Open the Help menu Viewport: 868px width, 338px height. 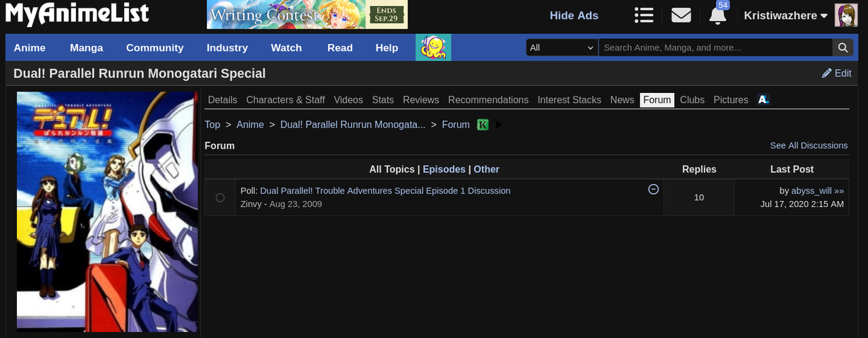[x=387, y=48]
